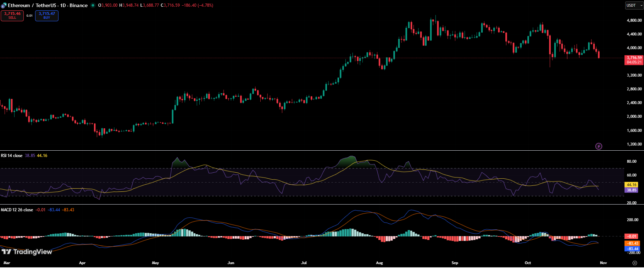Open the USDT currency dropdown
This screenshot has width=644, height=268.
tap(634, 5)
